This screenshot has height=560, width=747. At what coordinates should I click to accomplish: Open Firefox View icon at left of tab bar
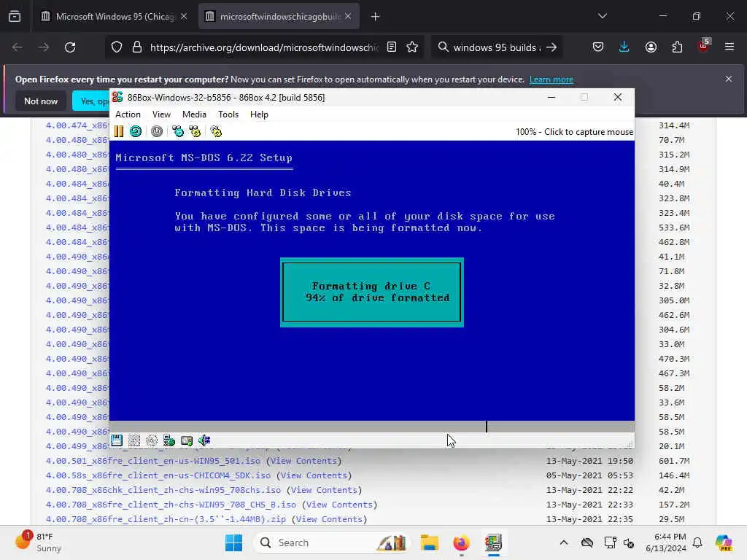pyautogui.click(x=15, y=17)
